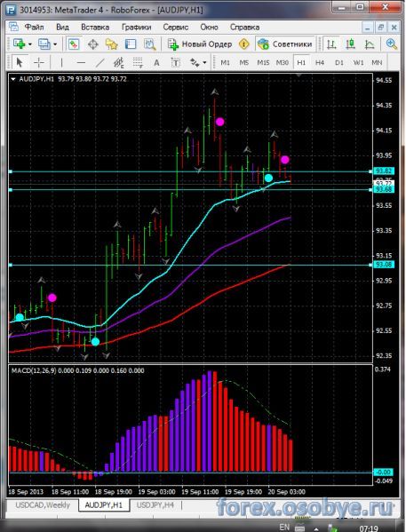Click the Советники button
The height and width of the screenshot is (532, 406).
[x=285, y=44]
